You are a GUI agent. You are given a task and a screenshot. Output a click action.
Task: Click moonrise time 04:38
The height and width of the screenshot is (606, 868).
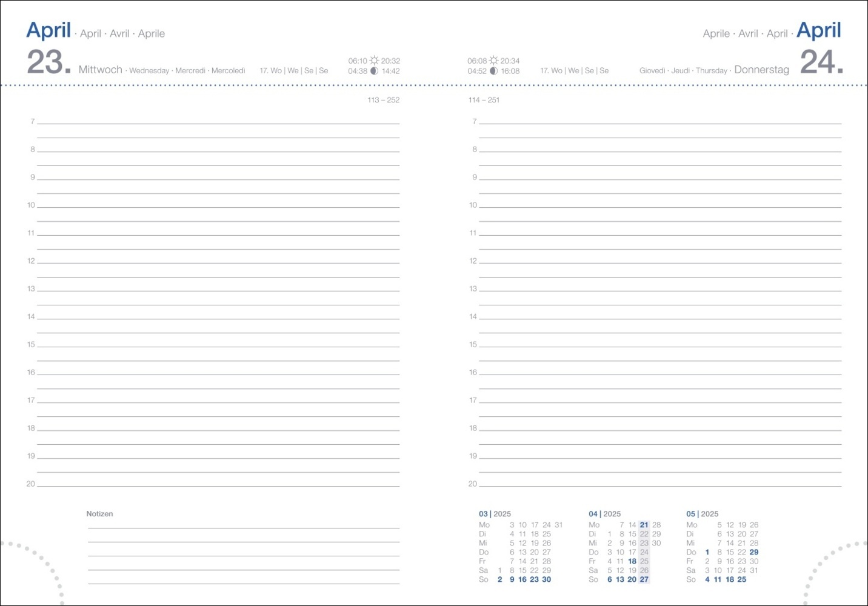coord(358,72)
